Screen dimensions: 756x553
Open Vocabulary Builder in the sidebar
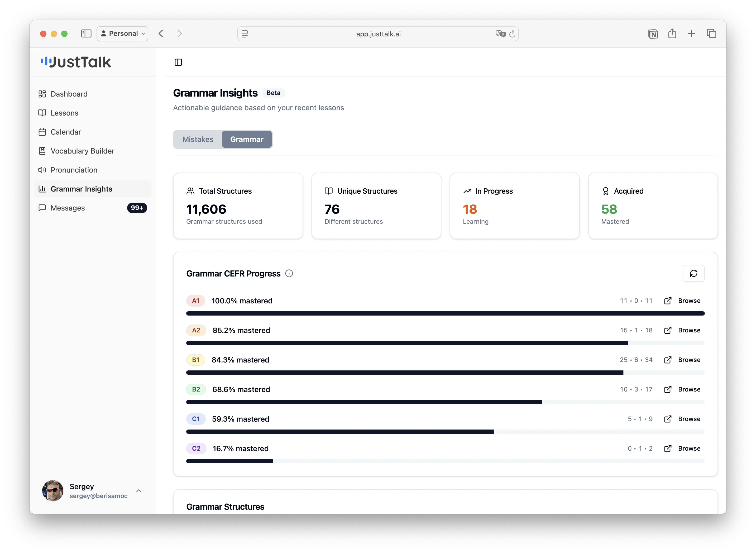coord(93,151)
